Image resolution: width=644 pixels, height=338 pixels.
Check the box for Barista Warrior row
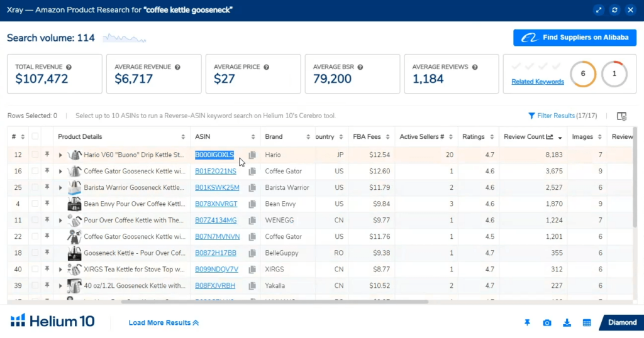pyautogui.click(x=35, y=187)
